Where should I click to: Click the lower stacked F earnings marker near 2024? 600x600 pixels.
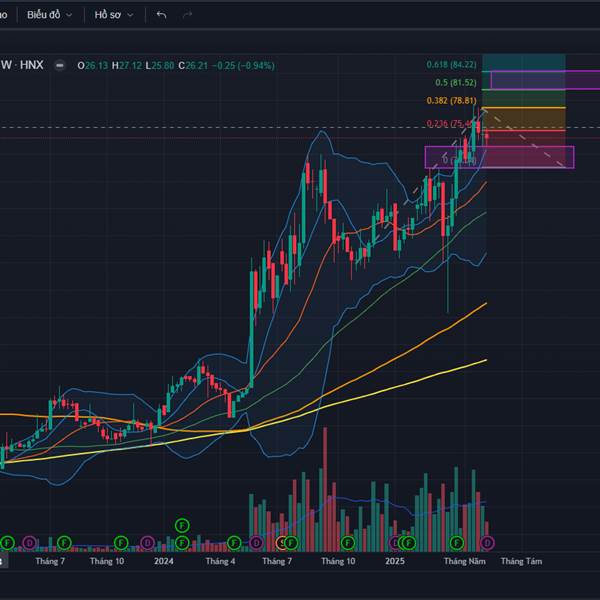tap(182, 543)
